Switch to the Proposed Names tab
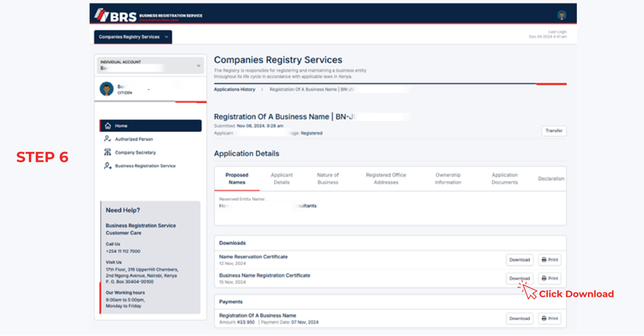This screenshot has width=644, height=336. coord(237,178)
